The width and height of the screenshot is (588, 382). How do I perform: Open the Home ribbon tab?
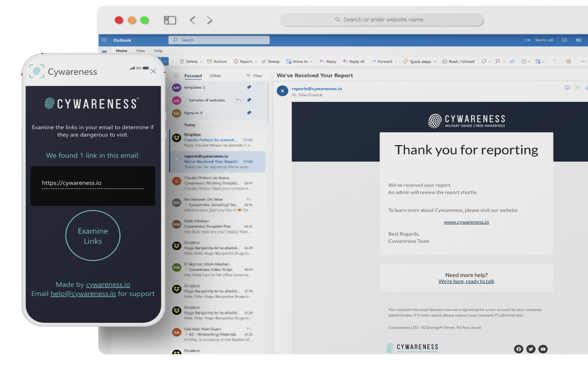[122, 50]
